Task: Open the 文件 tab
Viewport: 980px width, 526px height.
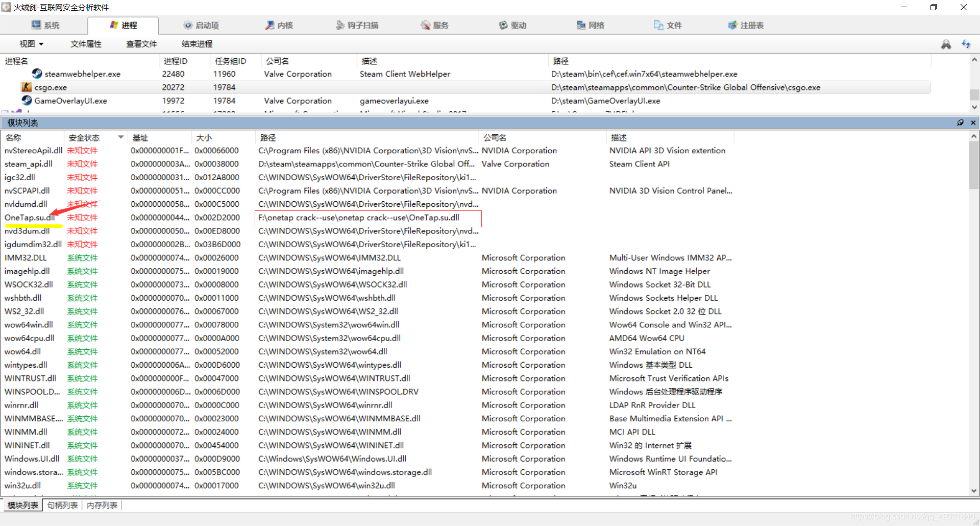Action: (668, 26)
